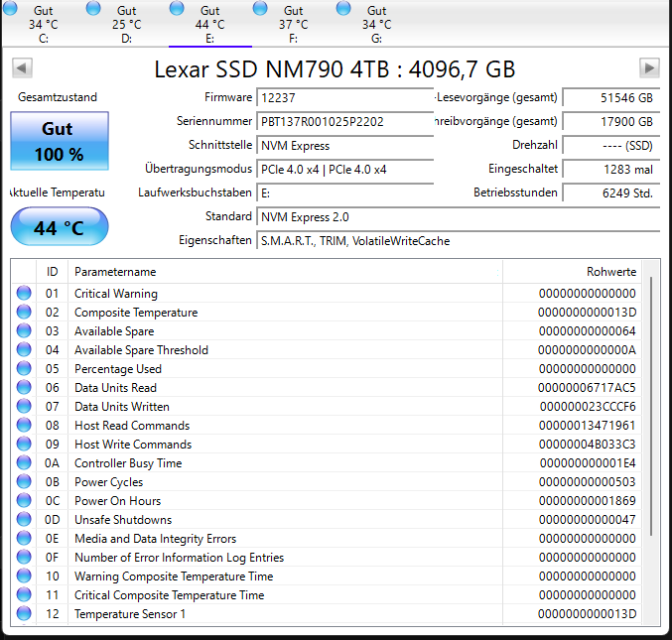Click raw value 00000000001E4
Screen dimensions: 672x640
(588, 463)
